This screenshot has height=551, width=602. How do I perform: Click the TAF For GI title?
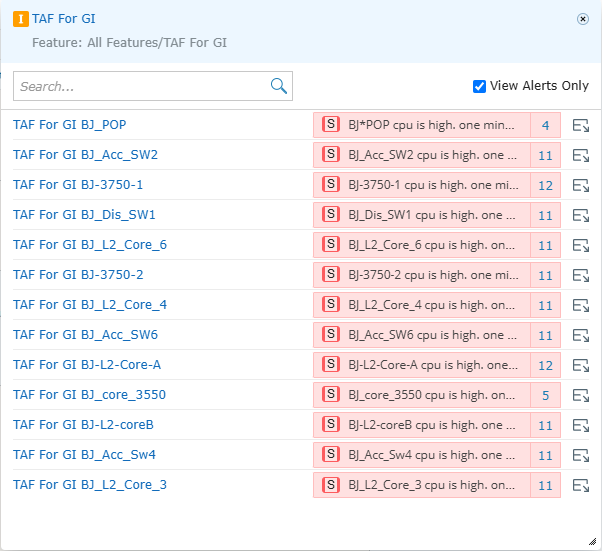(64, 19)
